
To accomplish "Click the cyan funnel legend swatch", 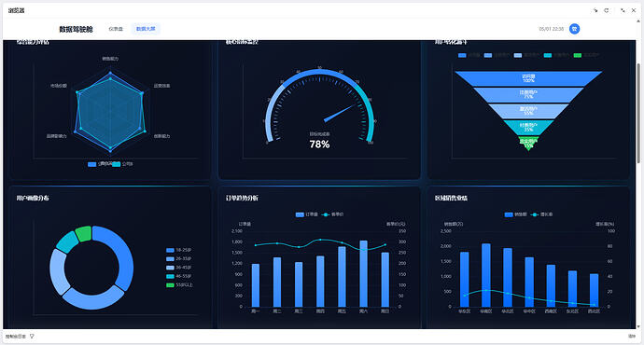I will 548,55.
